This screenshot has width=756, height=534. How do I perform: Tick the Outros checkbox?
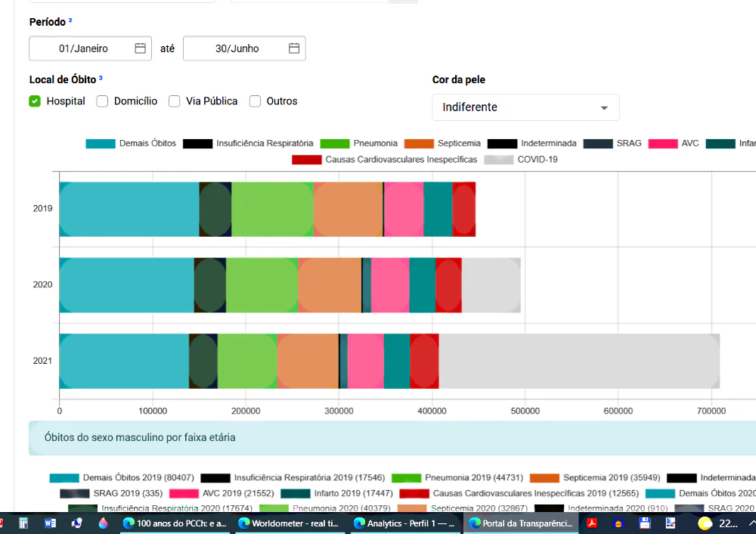tap(255, 101)
